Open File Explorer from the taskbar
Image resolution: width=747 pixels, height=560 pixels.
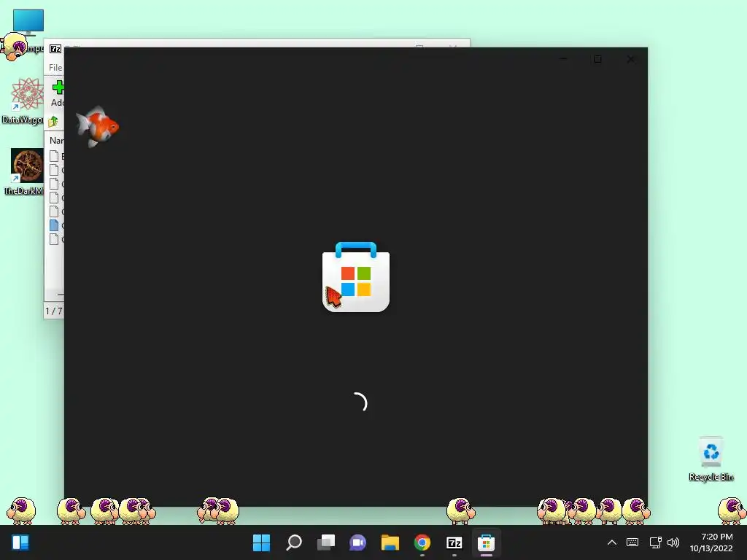point(390,542)
